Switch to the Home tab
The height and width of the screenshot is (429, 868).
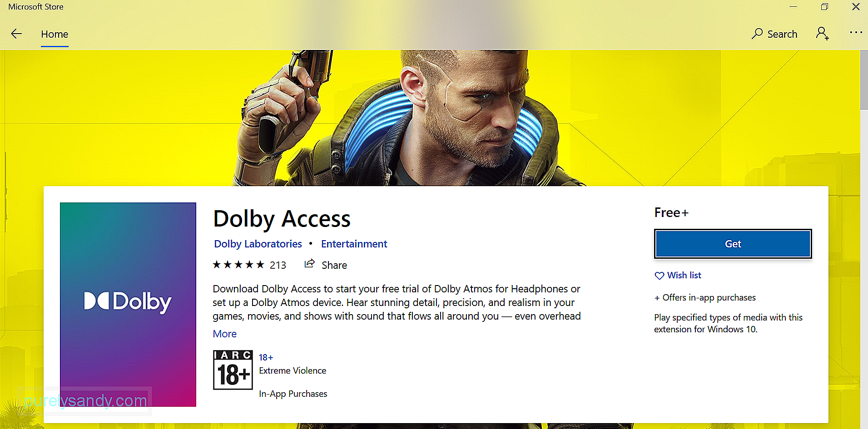pos(55,35)
